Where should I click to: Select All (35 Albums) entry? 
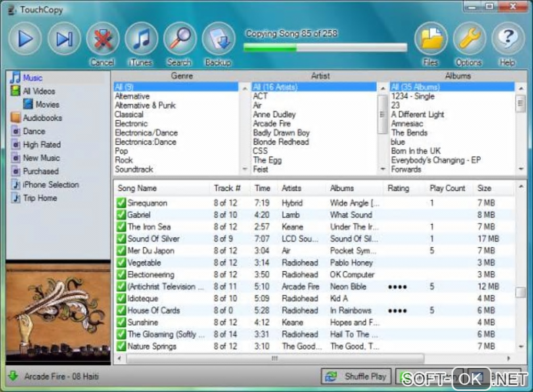[452, 87]
